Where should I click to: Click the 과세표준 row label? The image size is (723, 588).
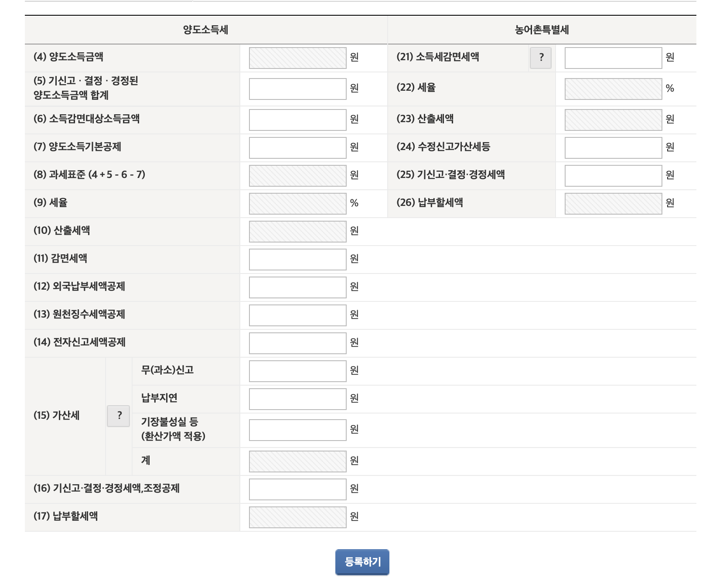87,176
